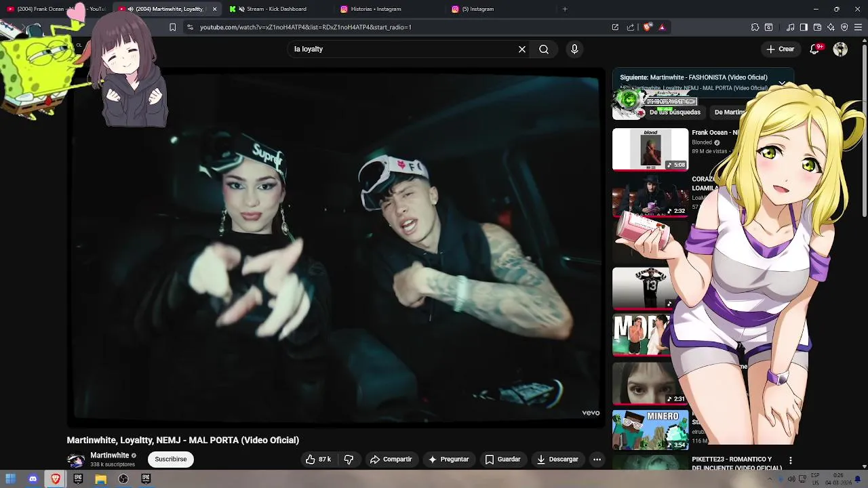Image resolution: width=868 pixels, height=488 pixels.
Task: Click the magnifying glass search button
Action: pos(544,49)
